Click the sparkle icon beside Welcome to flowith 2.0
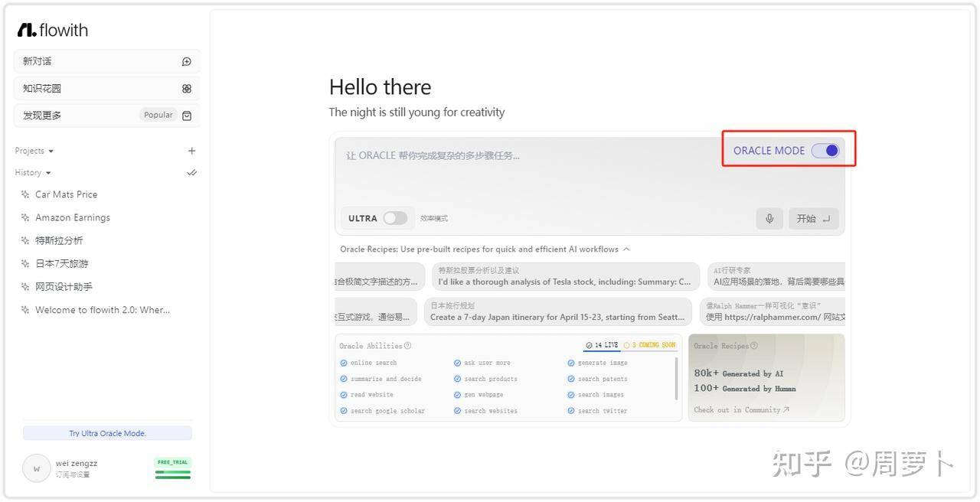 click(x=25, y=310)
